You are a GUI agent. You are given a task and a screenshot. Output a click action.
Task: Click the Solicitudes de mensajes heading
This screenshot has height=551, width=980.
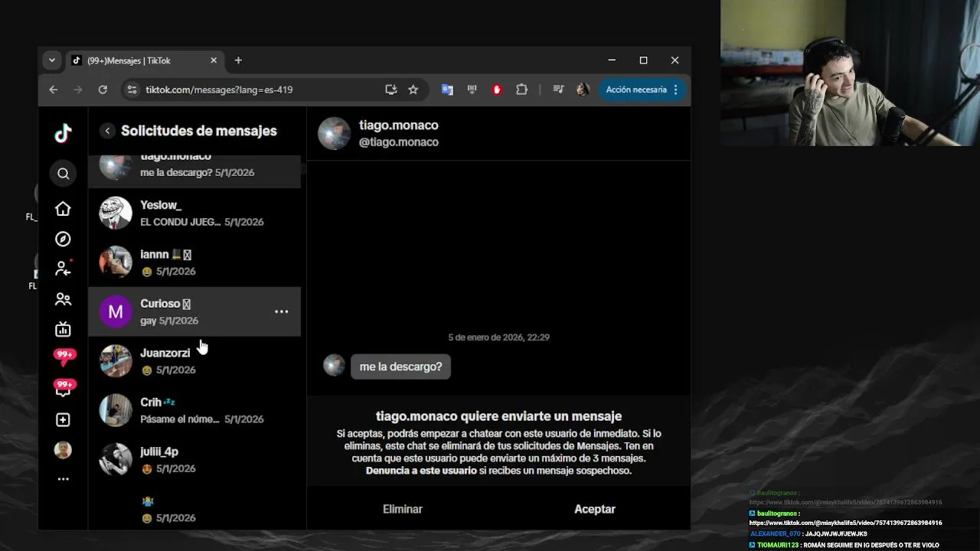199,131
